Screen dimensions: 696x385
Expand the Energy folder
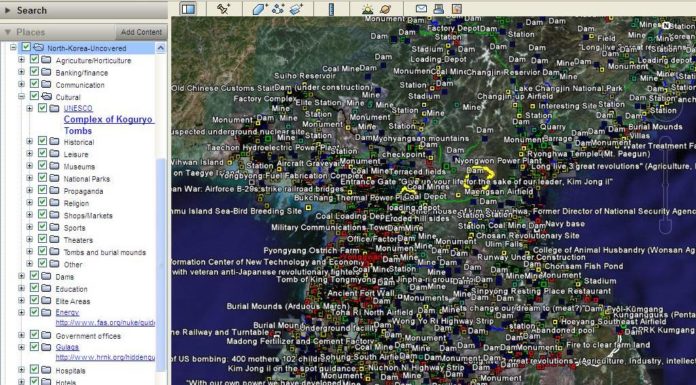(x=21, y=313)
